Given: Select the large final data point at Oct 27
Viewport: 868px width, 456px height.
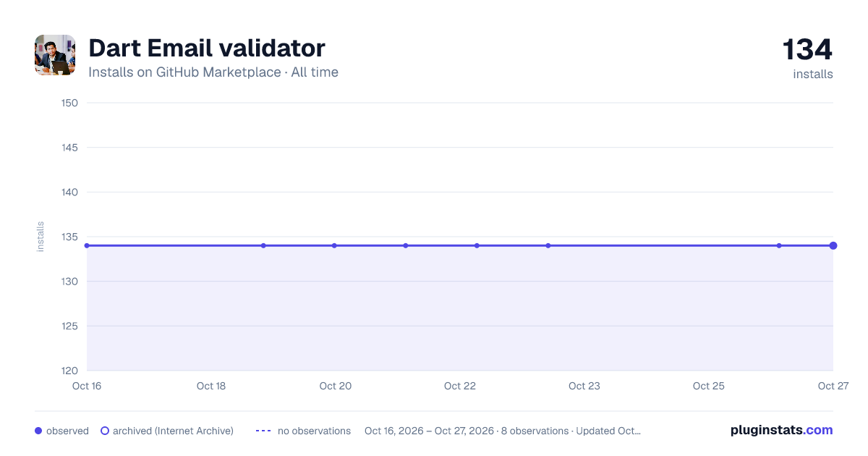Looking at the screenshot, I should point(833,245).
